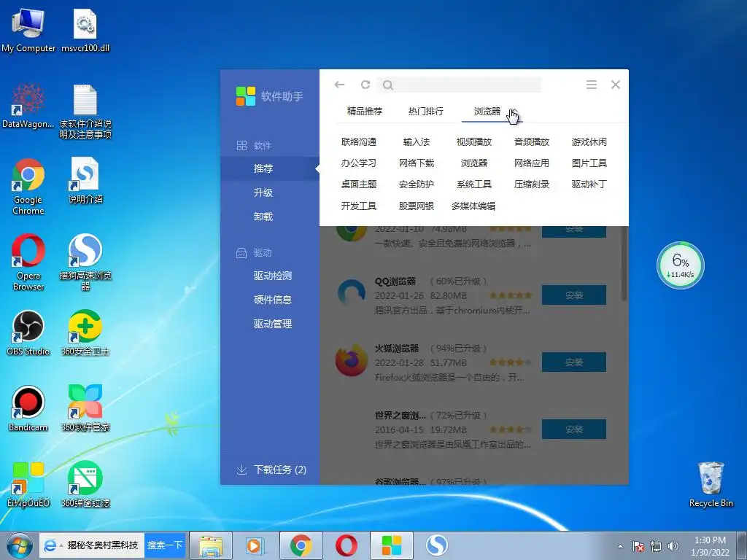Image resolution: width=747 pixels, height=560 pixels.
Task: Open File Explorer from taskbar
Action: (x=211, y=545)
